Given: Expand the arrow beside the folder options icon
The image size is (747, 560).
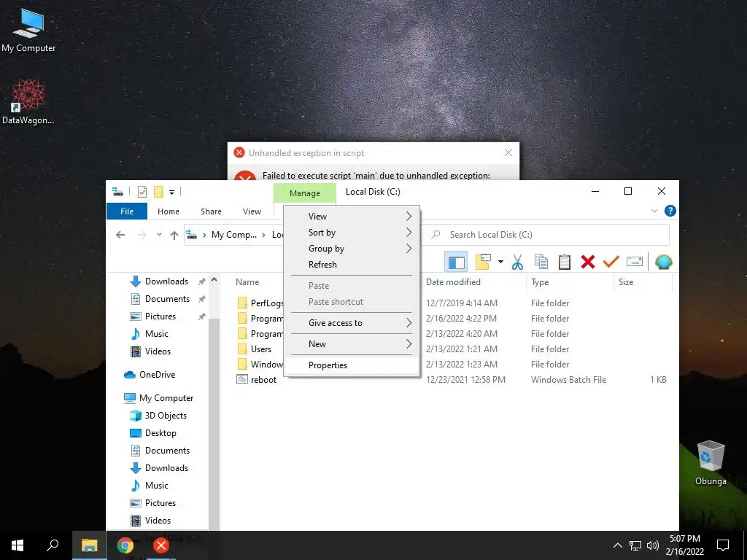Looking at the screenshot, I should point(500,262).
